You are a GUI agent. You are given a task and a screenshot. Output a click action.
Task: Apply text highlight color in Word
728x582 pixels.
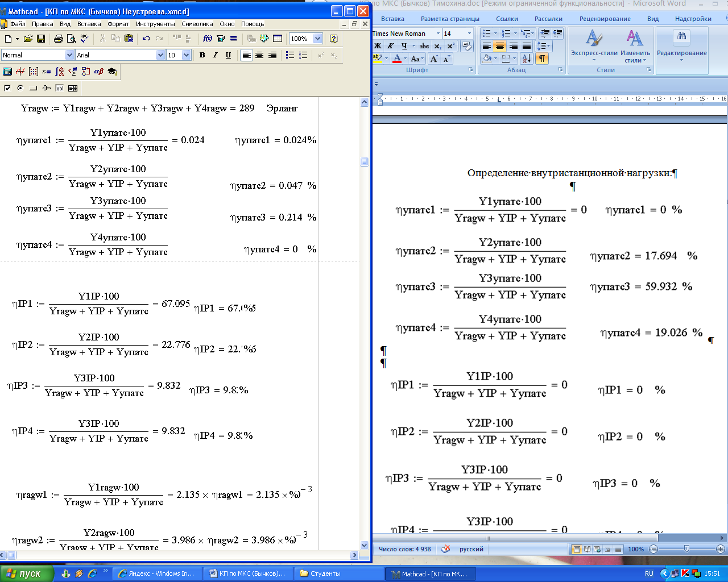[x=378, y=59]
